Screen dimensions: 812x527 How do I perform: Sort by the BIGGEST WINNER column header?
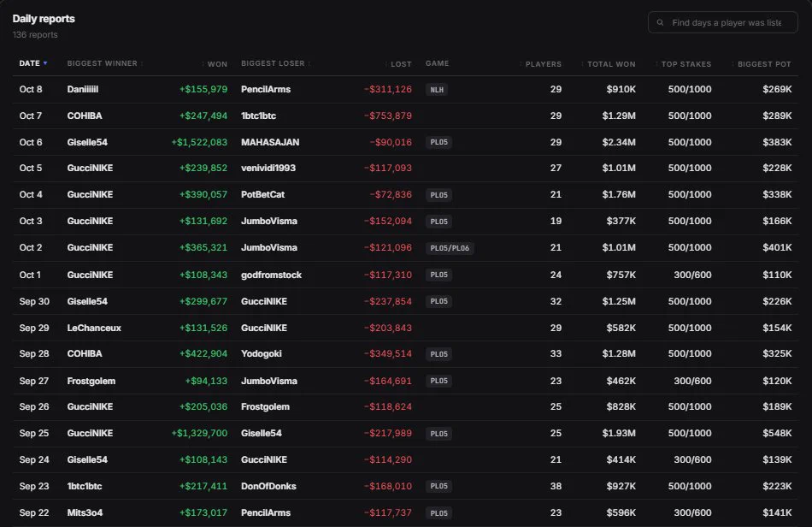pos(102,63)
